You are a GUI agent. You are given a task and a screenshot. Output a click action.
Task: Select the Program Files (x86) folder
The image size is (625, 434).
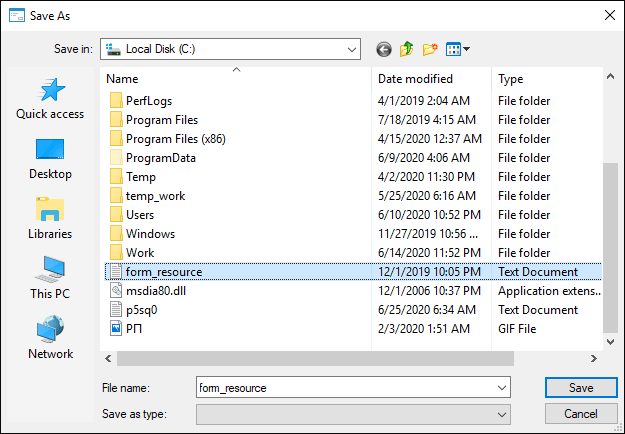175,139
